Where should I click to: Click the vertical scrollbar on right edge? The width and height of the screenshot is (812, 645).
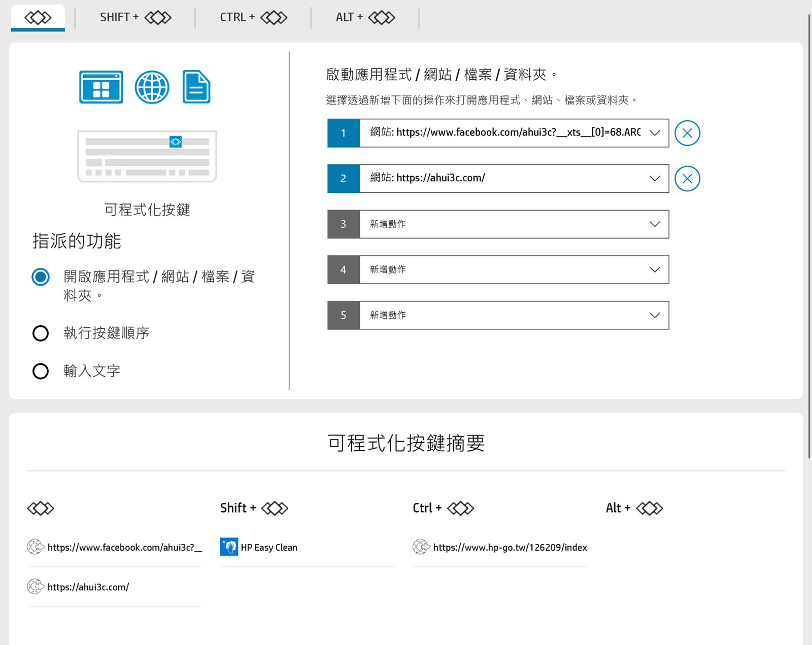[x=809, y=233]
